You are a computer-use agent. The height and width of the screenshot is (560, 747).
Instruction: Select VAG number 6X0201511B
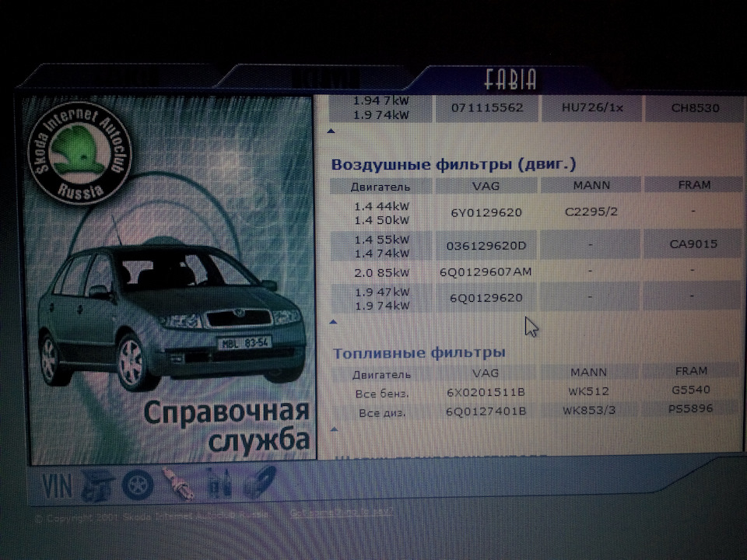coord(486,392)
